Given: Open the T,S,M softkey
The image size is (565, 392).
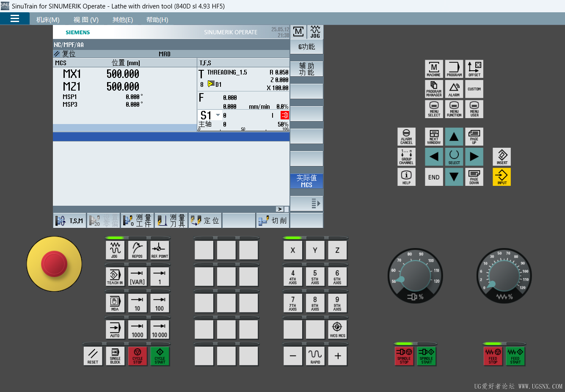Looking at the screenshot, I should [x=70, y=221].
